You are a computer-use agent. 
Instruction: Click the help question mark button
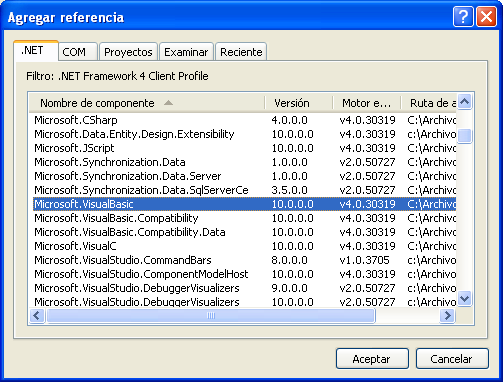pos(463,16)
